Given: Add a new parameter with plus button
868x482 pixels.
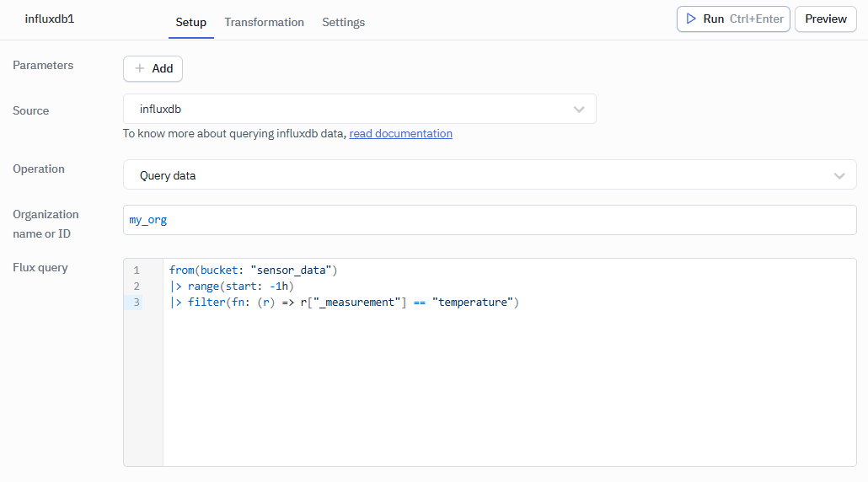Looking at the screenshot, I should (153, 68).
